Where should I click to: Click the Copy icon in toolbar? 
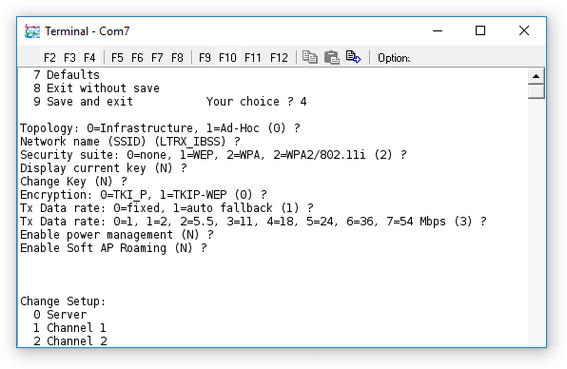tap(310, 57)
